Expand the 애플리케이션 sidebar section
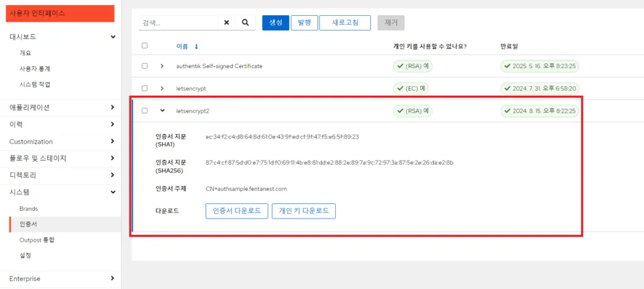Screen dimensions: 644x289 (x=112, y=108)
